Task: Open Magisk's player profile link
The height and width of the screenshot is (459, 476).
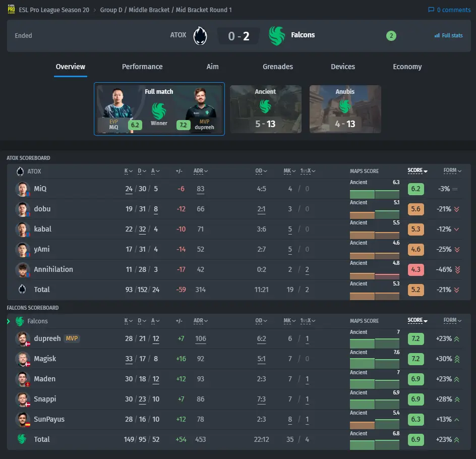Action: point(45,359)
